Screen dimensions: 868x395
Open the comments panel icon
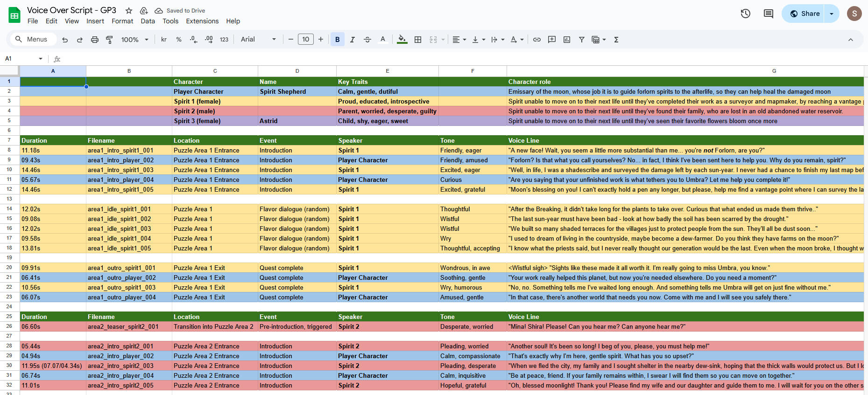(x=768, y=14)
